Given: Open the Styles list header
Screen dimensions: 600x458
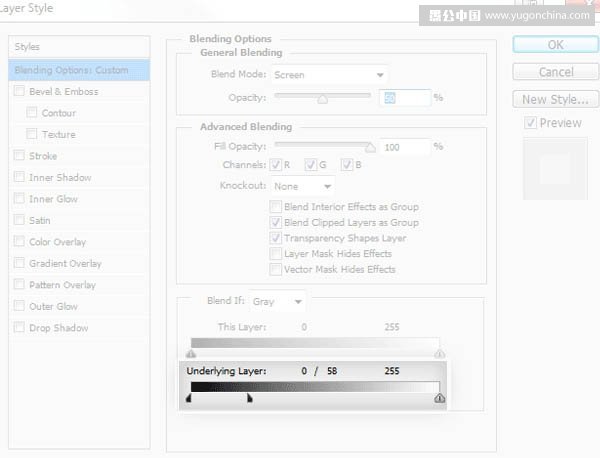Looking at the screenshot, I should click(79, 47).
